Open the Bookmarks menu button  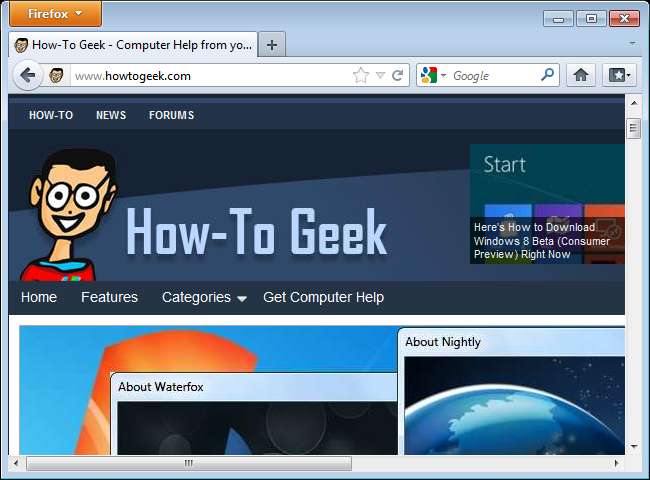click(x=619, y=75)
